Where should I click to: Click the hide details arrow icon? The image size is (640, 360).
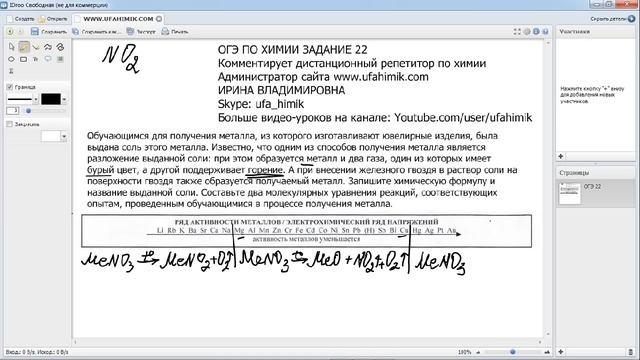coord(631,19)
